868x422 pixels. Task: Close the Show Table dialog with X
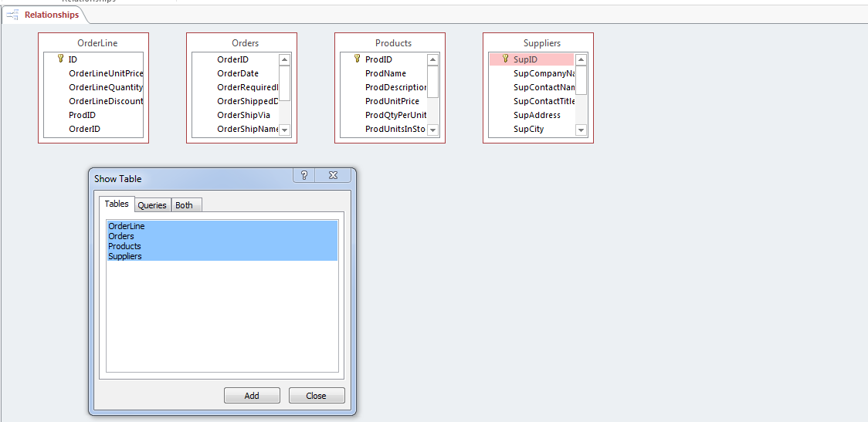[x=333, y=176]
